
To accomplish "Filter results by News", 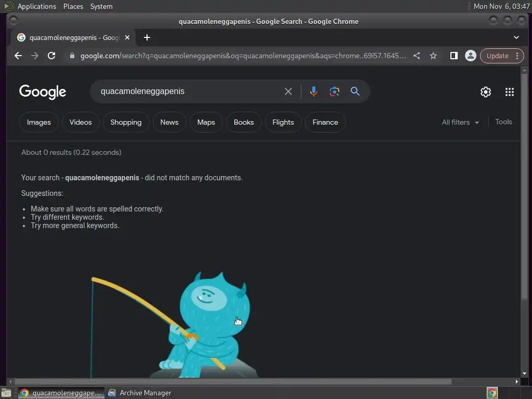I will click(x=169, y=122).
